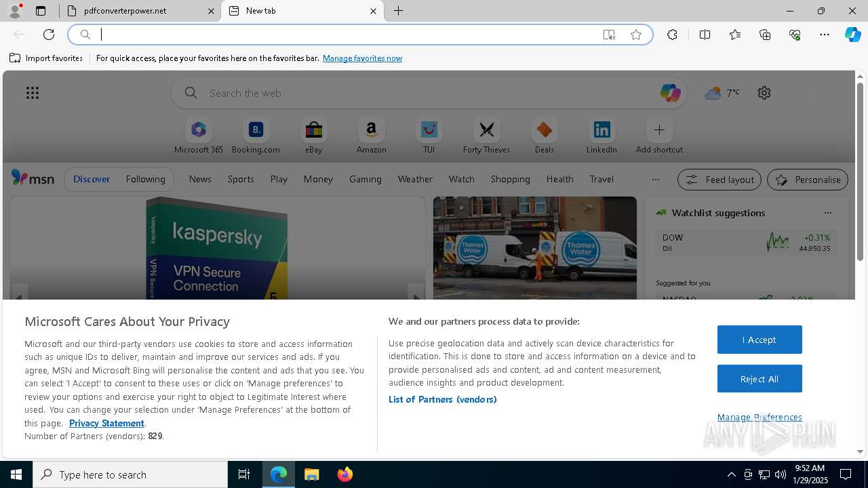Viewport: 868px width, 488px height.
Task: Open the Extensions puzzle icon
Action: click(672, 35)
